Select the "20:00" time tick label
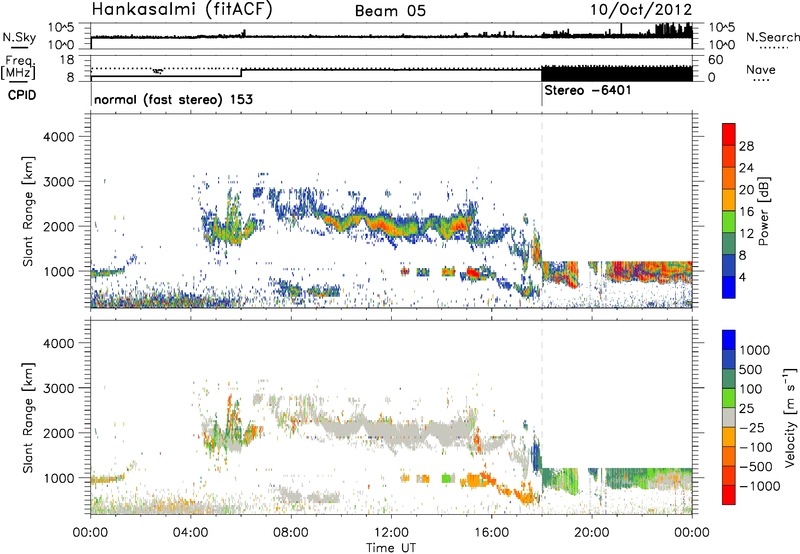Viewport: 800px width, 554px height. [592, 533]
